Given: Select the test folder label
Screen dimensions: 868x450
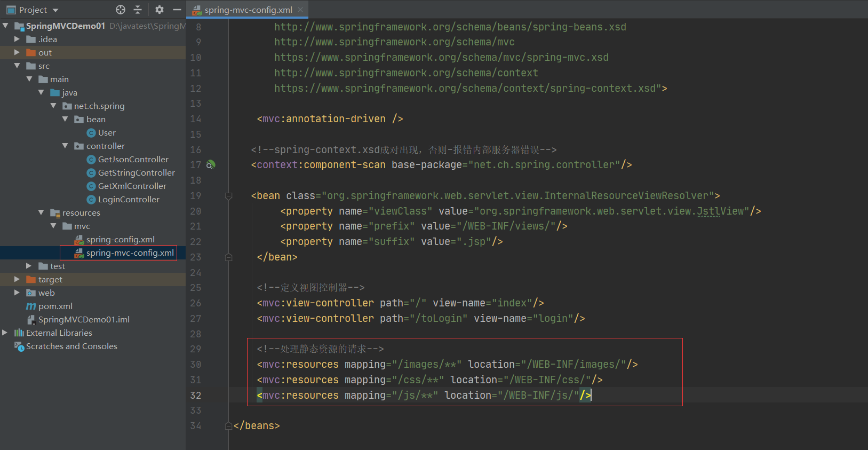Looking at the screenshot, I should 58,266.
